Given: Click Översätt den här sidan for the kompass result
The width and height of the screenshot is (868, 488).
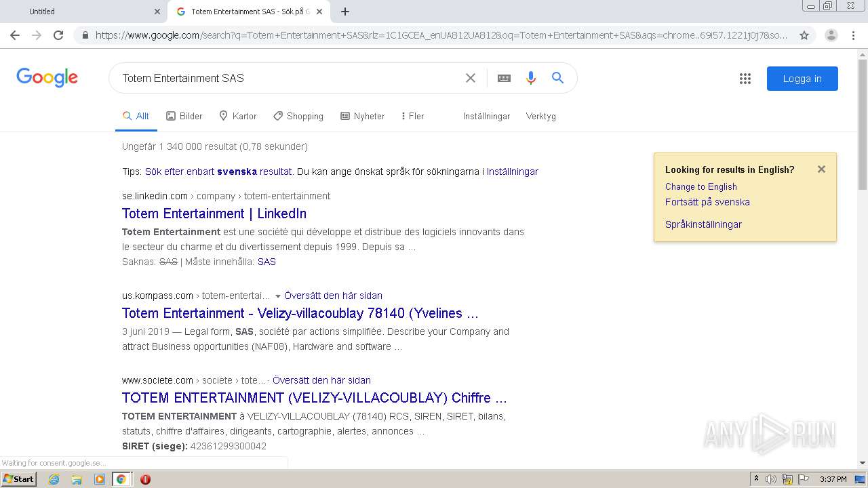Looking at the screenshot, I should [x=333, y=296].
